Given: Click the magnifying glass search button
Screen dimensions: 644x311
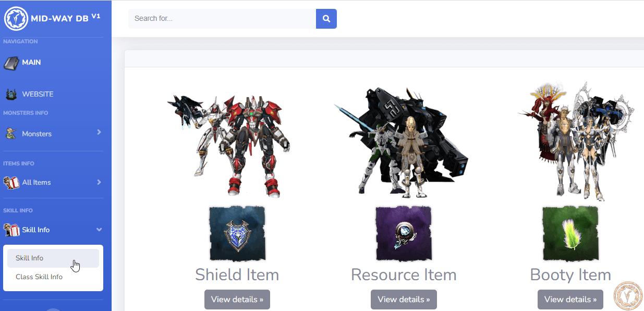Looking at the screenshot, I should [x=326, y=19].
